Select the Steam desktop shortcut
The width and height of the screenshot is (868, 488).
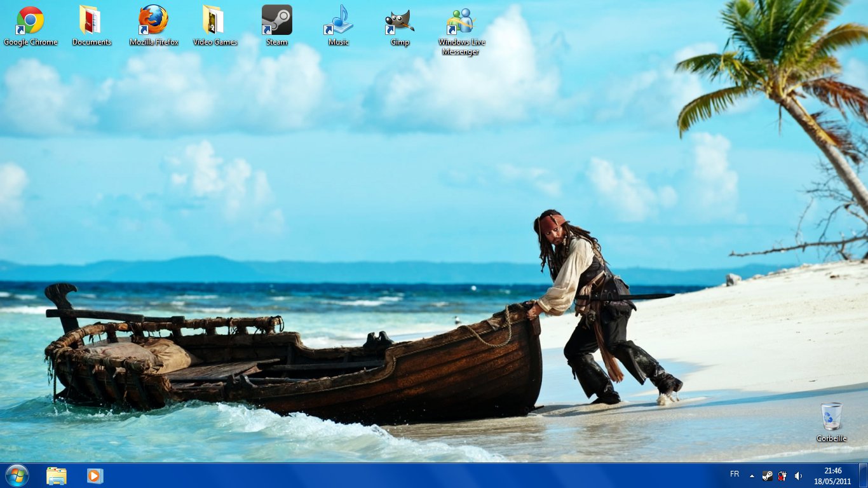coord(276,25)
